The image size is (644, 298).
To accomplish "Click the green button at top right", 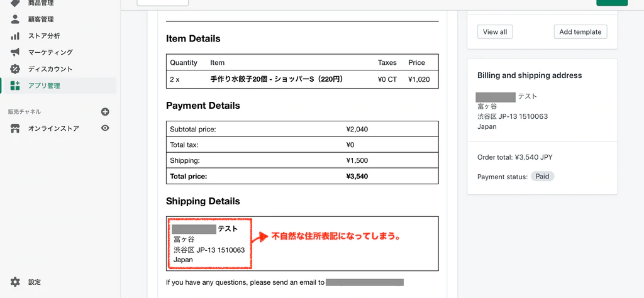I will [611, 3].
